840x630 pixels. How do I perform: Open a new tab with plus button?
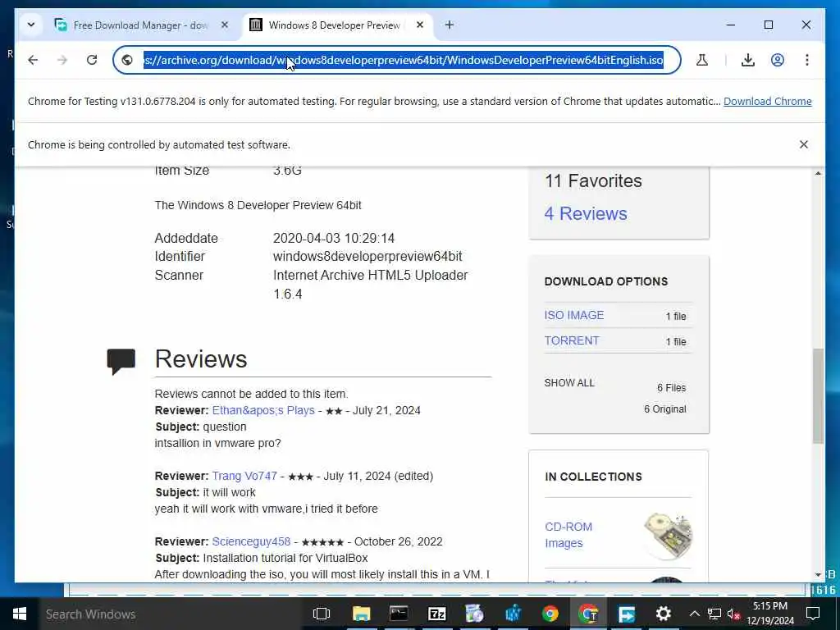tap(450, 25)
